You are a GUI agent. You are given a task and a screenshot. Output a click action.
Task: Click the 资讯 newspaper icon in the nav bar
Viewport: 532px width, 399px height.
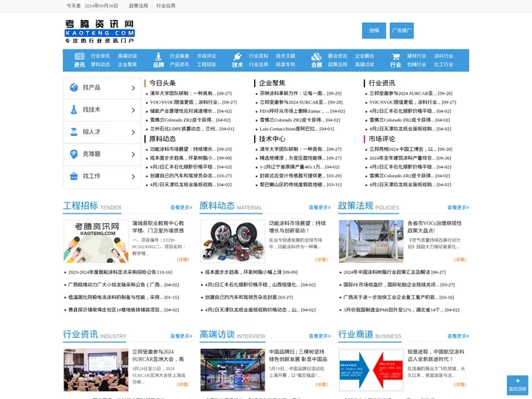pyautogui.click(x=79, y=56)
